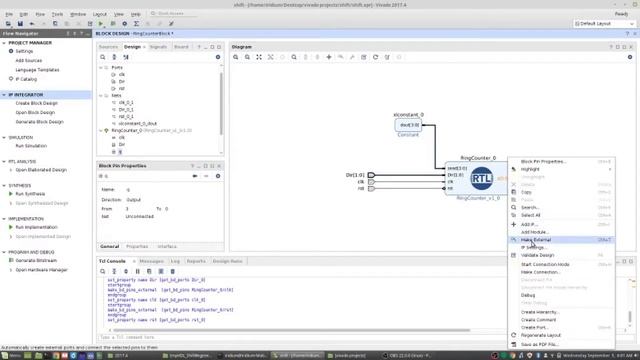Screen dimensions: 640x360
Task: Pause Tcl Console output
Action: 138,271
